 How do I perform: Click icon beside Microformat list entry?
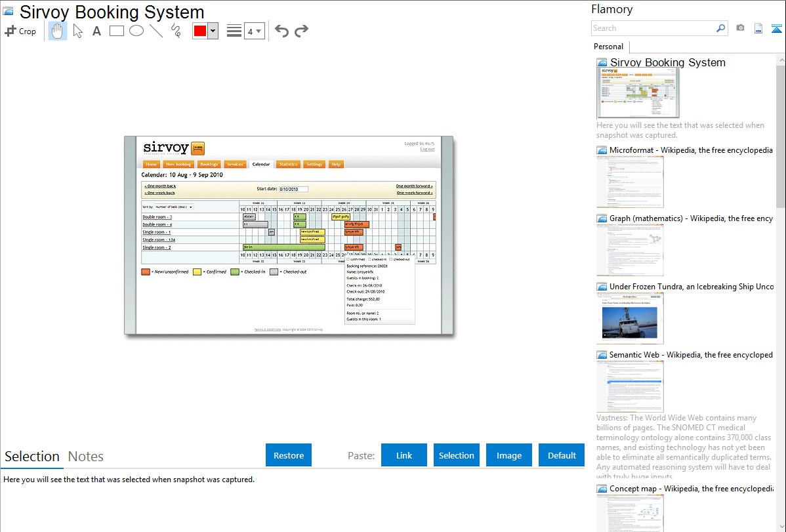coord(602,150)
